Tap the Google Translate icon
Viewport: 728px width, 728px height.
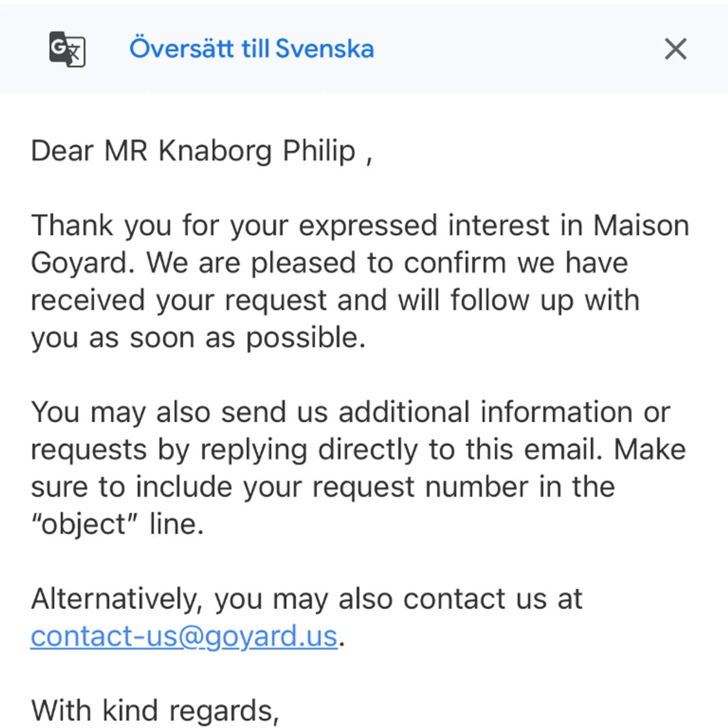(x=67, y=49)
